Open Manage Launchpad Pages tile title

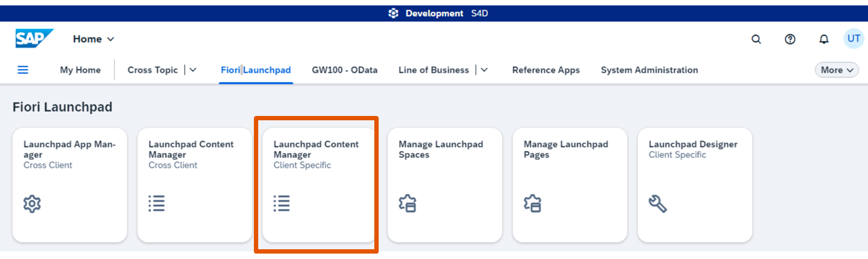point(566,149)
